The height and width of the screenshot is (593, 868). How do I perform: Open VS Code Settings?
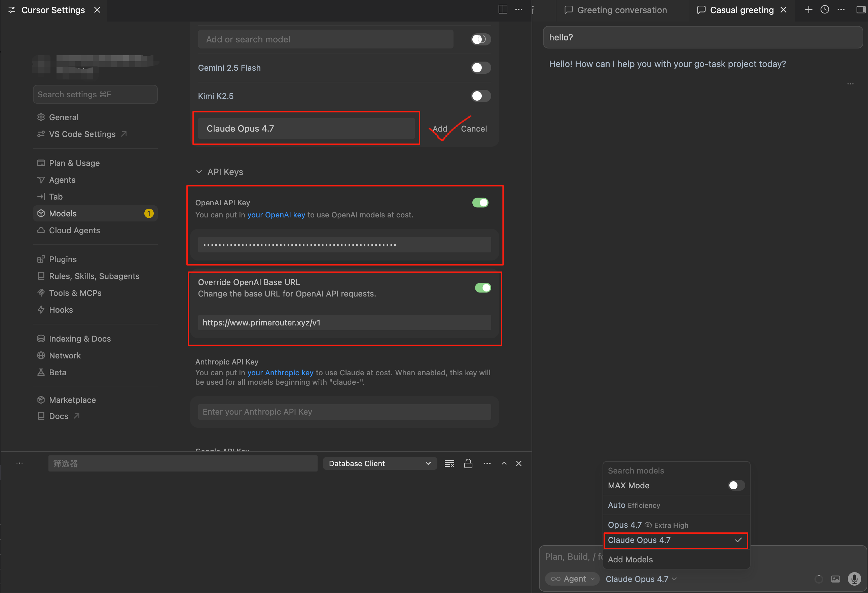click(x=95, y=134)
